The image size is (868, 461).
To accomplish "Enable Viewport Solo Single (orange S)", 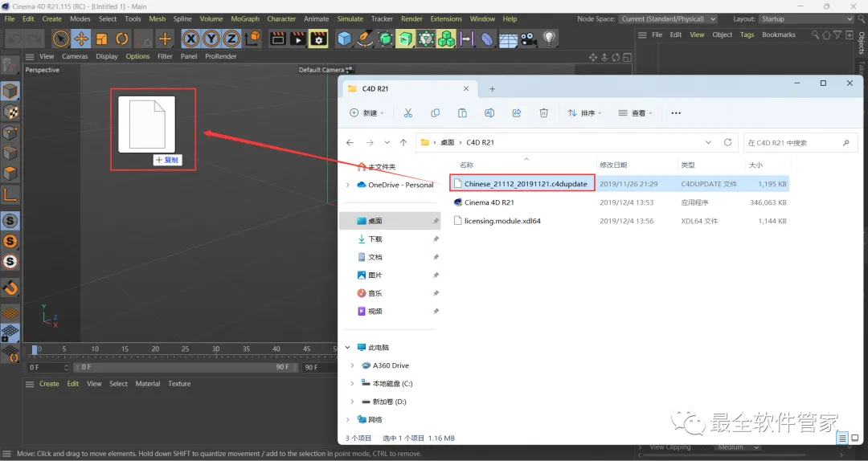I will pyautogui.click(x=10, y=241).
